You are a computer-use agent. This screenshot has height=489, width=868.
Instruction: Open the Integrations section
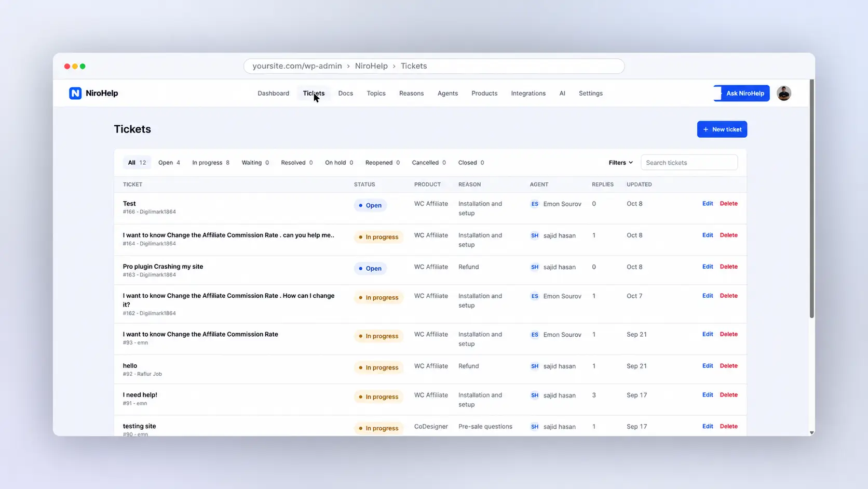click(x=528, y=94)
